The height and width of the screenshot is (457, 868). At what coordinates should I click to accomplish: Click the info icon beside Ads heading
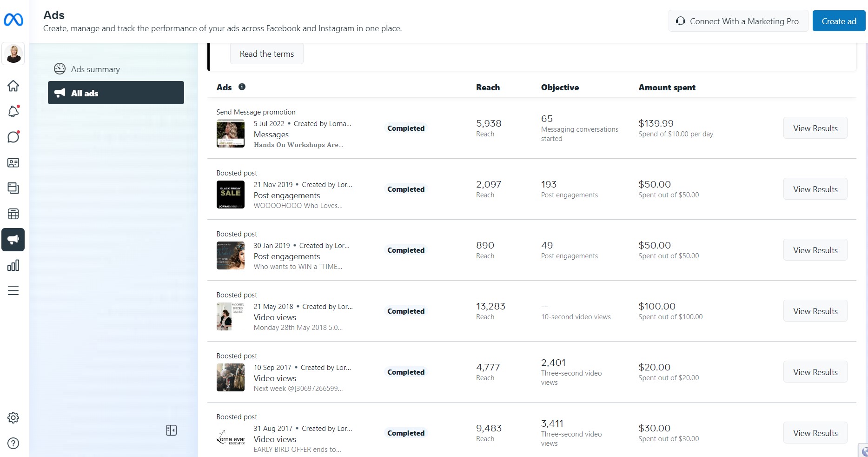tap(242, 87)
